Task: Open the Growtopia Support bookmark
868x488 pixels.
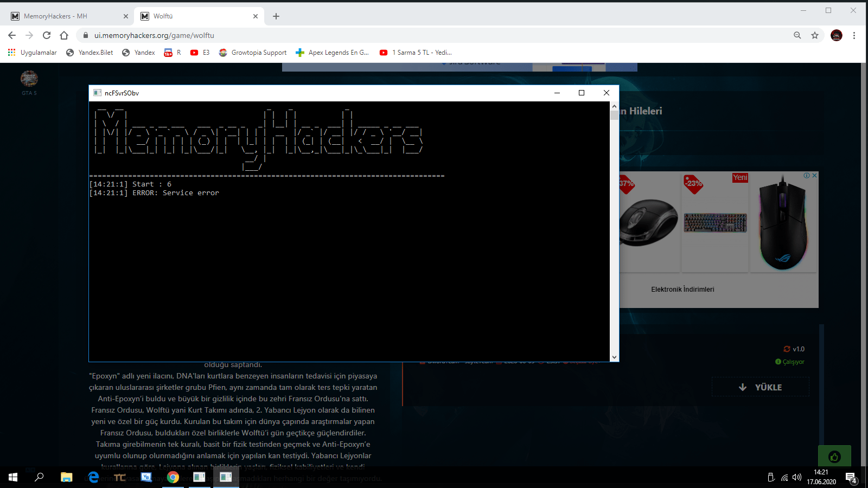Action: (x=253, y=53)
